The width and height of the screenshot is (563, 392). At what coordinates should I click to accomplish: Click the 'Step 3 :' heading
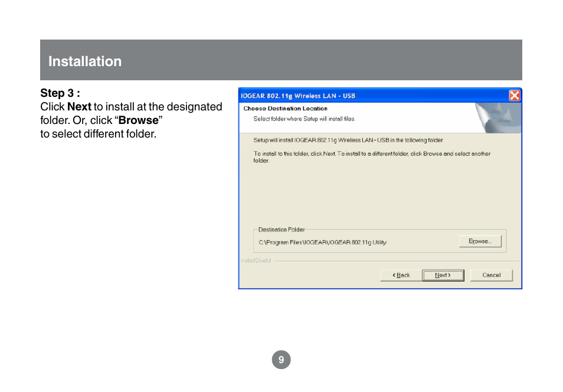[x=60, y=93]
